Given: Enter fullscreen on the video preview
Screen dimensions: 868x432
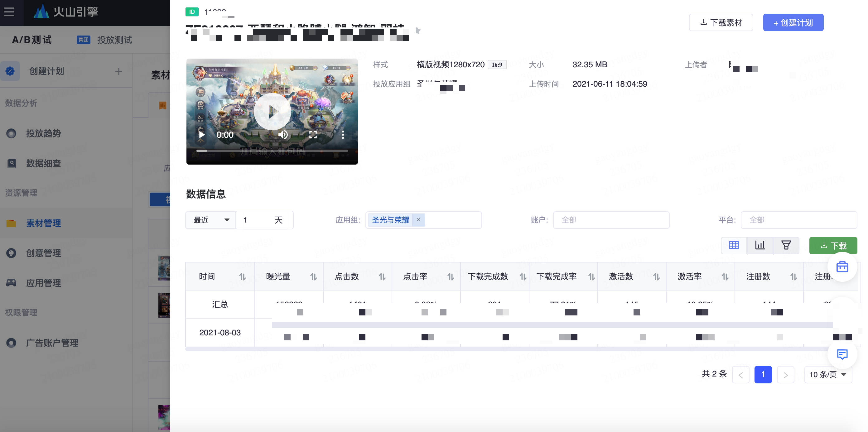Looking at the screenshot, I should click(313, 135).
